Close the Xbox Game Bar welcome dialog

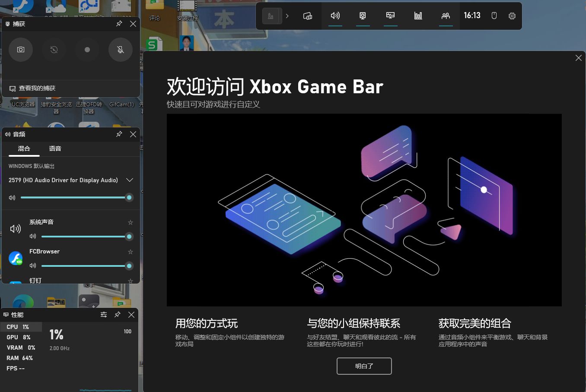pos(579,58)
